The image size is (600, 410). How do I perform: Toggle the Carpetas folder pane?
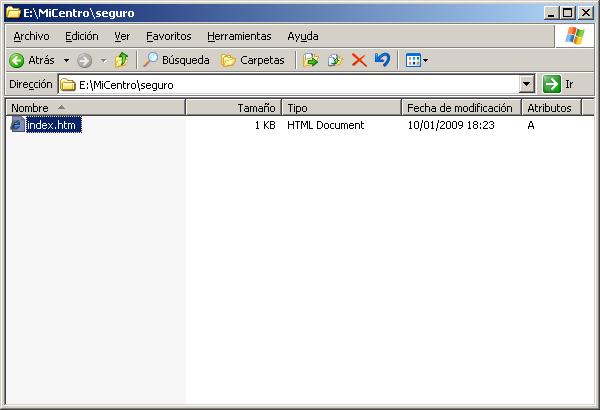tap(252, 60)
